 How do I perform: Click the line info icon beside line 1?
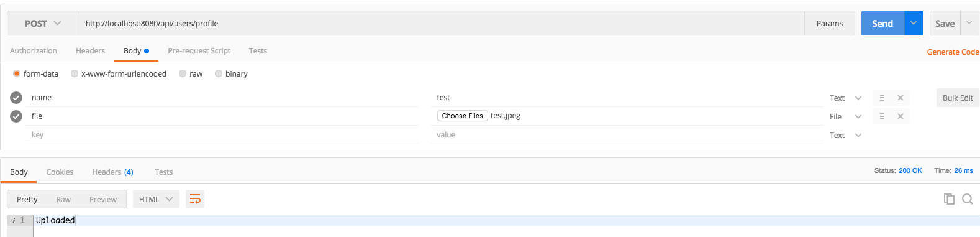(14, 220)
